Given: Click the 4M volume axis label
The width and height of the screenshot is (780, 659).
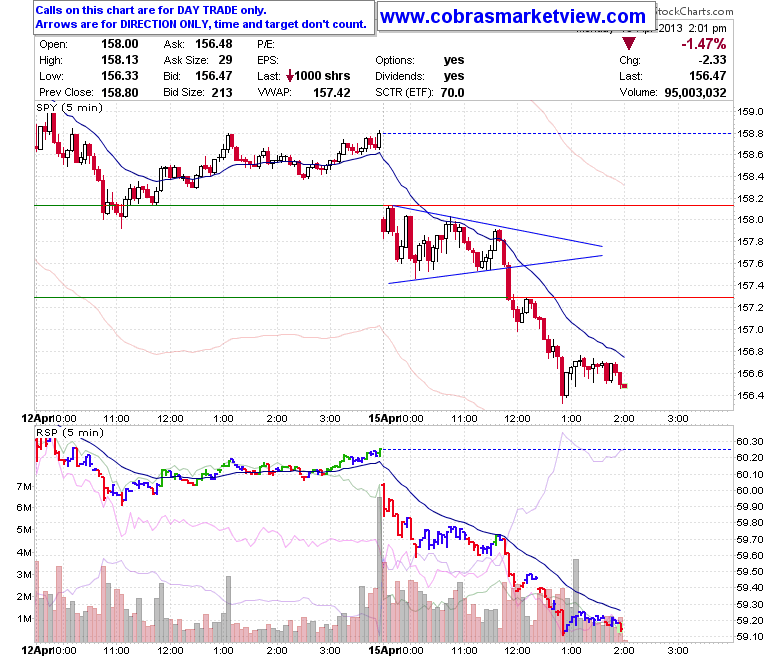Looking at the screenshot, I should click(24, 552).
